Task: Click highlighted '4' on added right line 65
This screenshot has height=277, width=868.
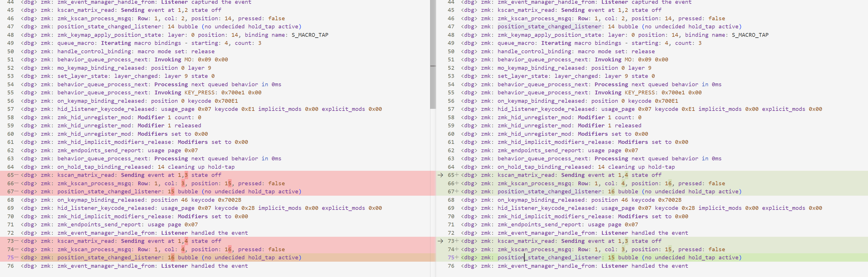Action: [x=626, y=175]
